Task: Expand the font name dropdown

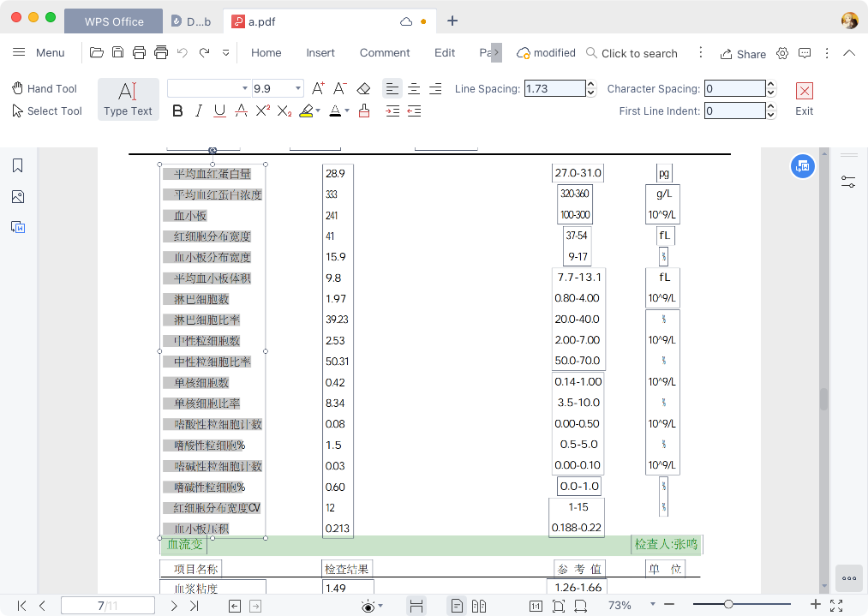Action: [x=244, y=89]
